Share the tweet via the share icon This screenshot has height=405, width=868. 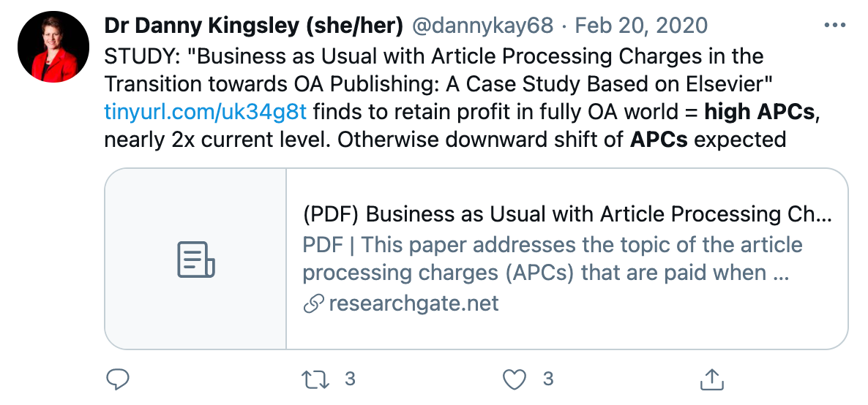(711, 379)
